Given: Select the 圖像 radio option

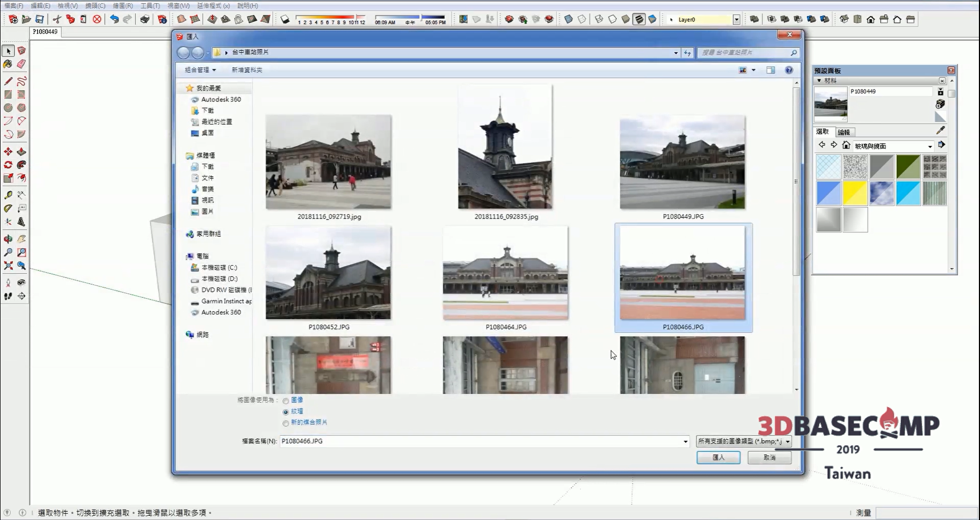Looking at the screenshot, I should [x=286, y=400].
